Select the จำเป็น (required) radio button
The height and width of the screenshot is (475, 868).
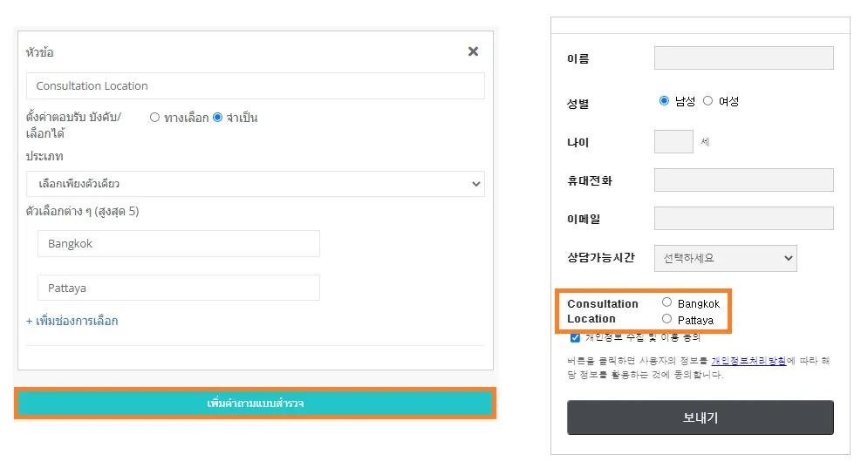217,118
